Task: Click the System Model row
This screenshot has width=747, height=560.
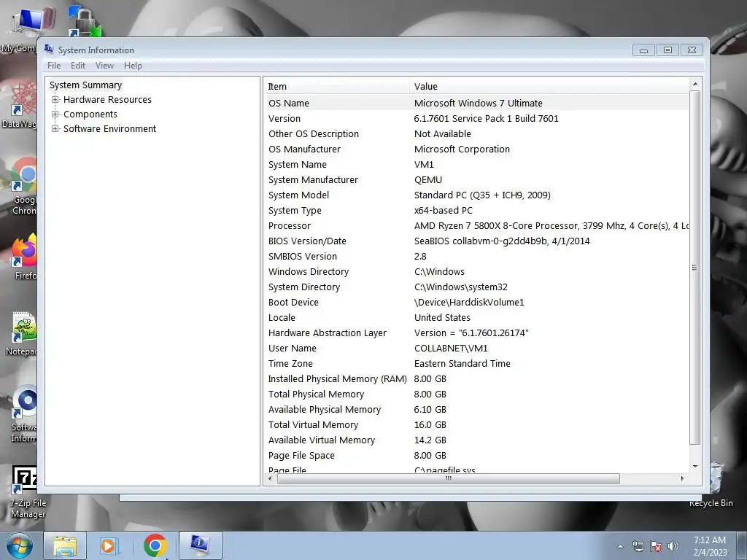Action: (476, 195)
